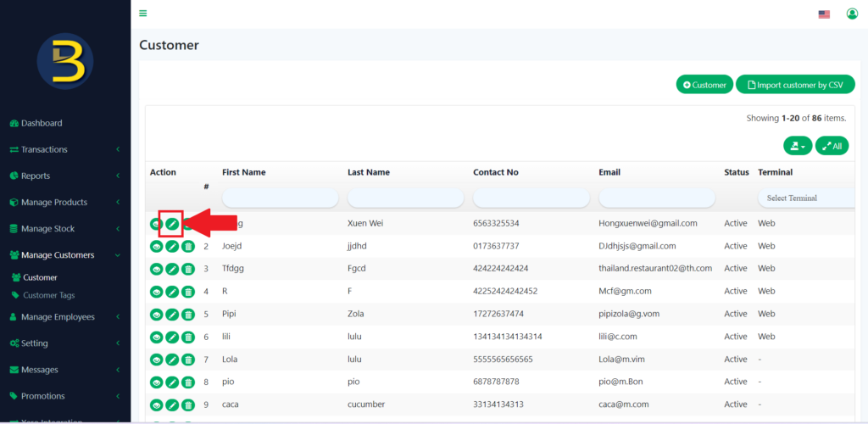Open the user export dropdown button

pyautogui.click(x=798, y=146)
